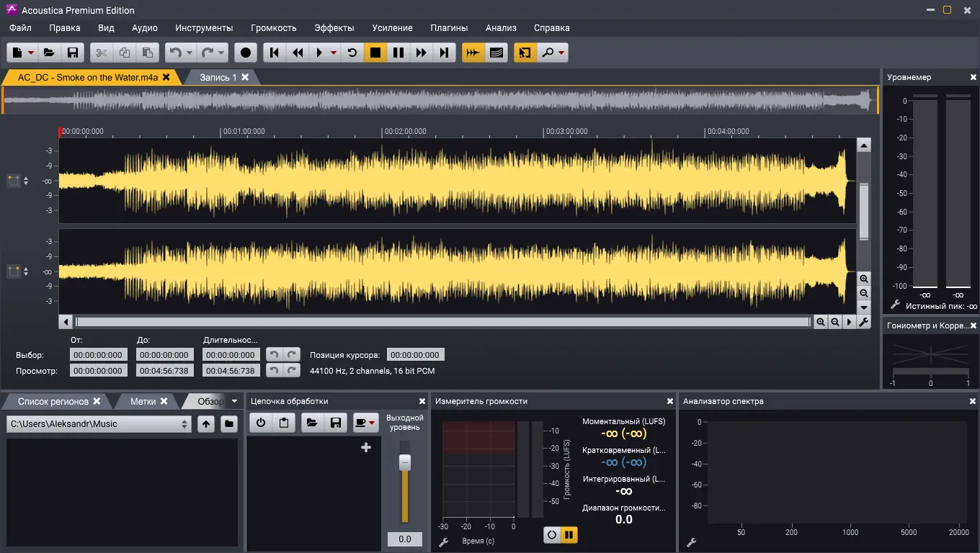Pause playback in the transport bar
980x553 pixels.
coord(398,52)
